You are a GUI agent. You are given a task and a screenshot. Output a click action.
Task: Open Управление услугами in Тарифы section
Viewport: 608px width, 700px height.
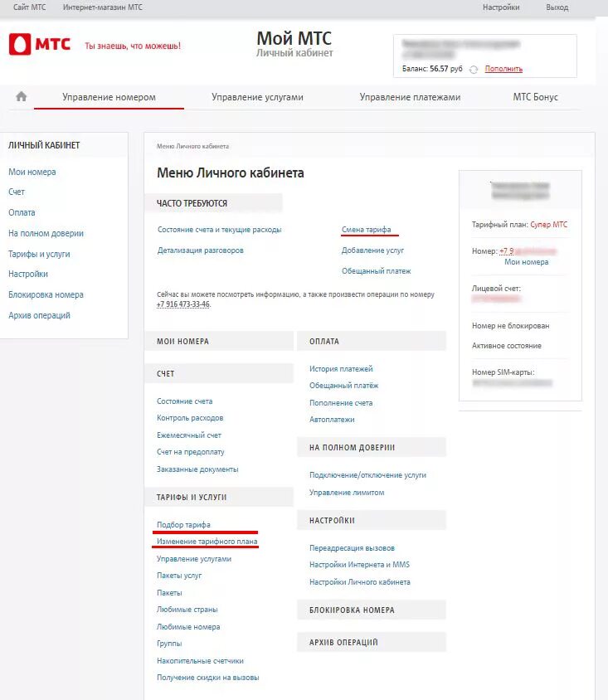[x=194, y=559]
